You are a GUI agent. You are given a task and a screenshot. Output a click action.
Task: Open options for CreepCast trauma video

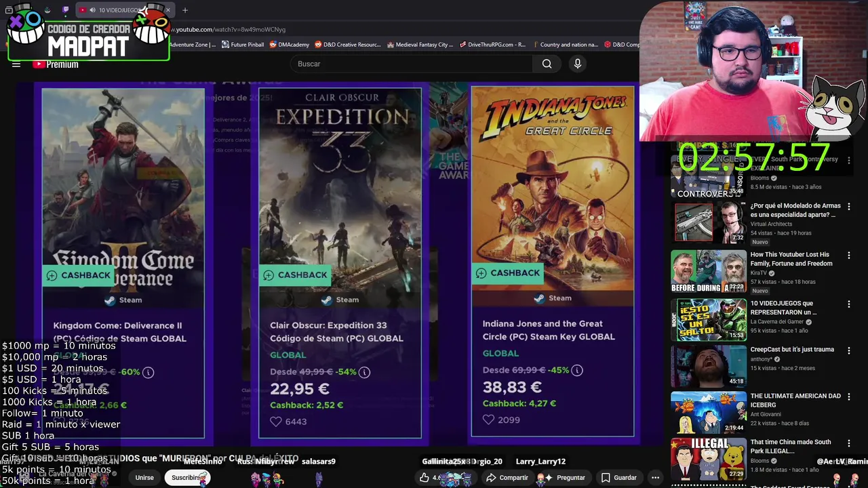pyautogui.click(x=848, y=350)
